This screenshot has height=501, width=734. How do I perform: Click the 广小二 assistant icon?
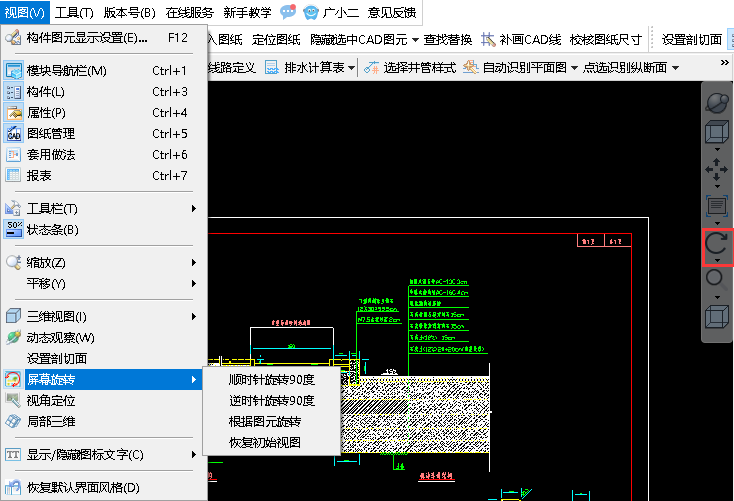coord(312,13)
